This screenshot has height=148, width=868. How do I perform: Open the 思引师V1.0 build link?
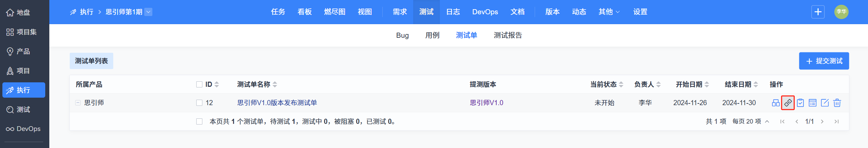click(x=486, y=103)
